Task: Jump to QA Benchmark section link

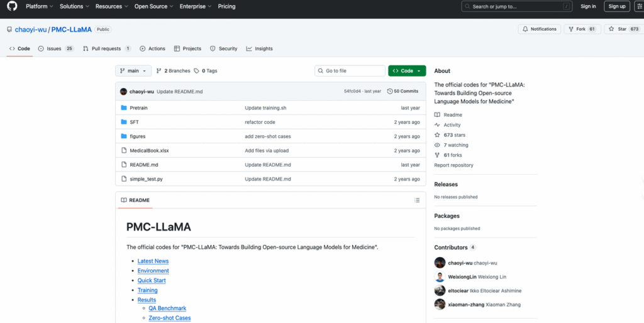Action: (167, 308)
